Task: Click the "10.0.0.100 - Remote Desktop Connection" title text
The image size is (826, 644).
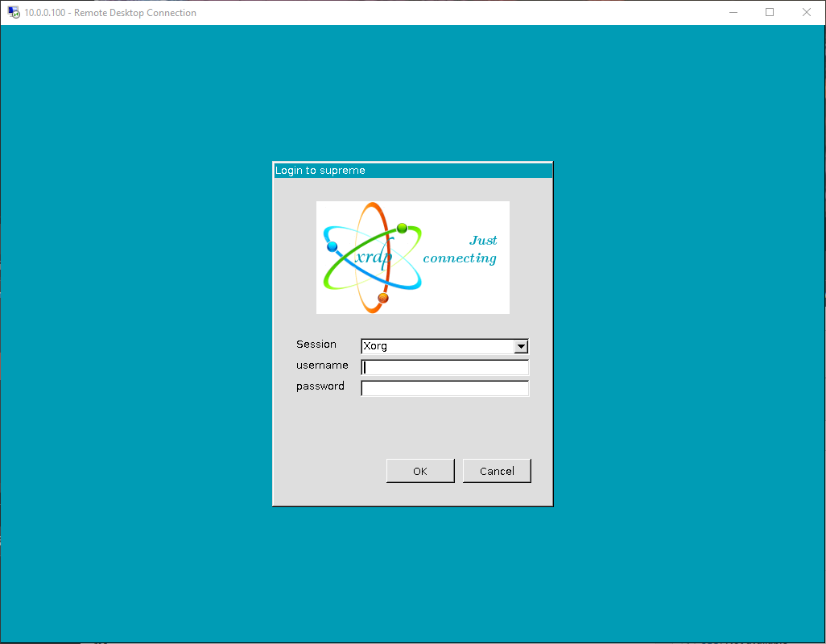Action: [110, 13]
